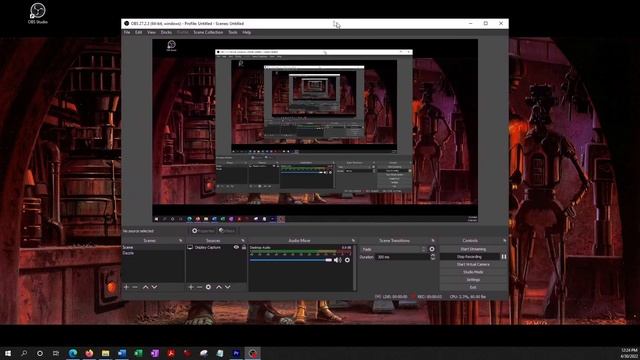Click the Filters button above Sources
Screen dimensions: 640x360
pyautogui.click(x=227, y=231)
